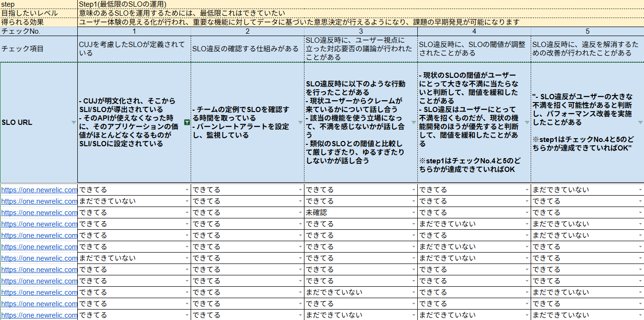This screenshot has width=644, height=320.
Task: Open the filter icon in SLO URL header
Action: 74,122
